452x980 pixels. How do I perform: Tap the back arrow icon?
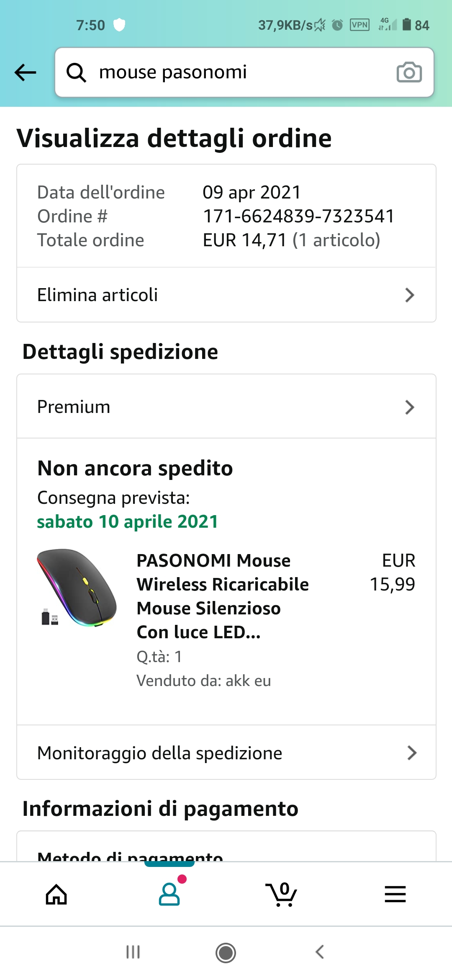26,72
